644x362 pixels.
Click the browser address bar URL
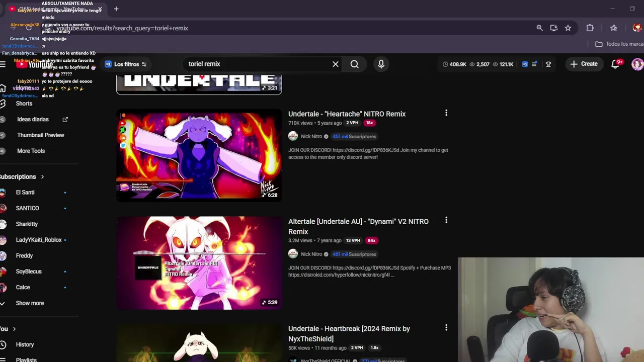(122, 28)
